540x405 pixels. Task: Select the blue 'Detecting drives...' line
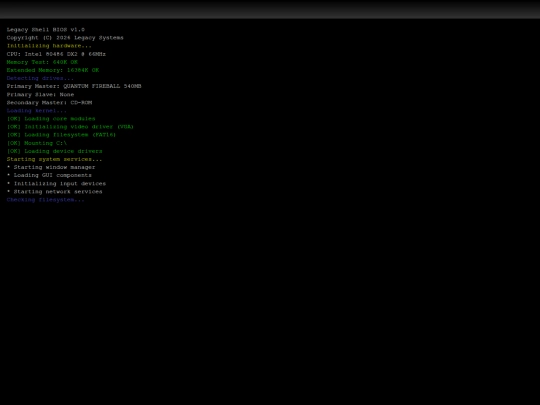(x=40, y=78)
